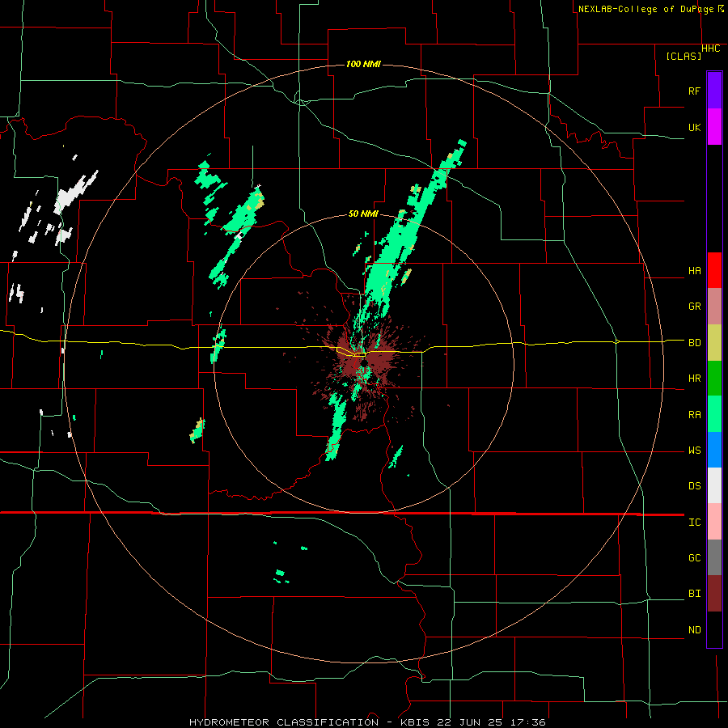
Task: Click the BI legend label
Action: (x=694, y=594)
